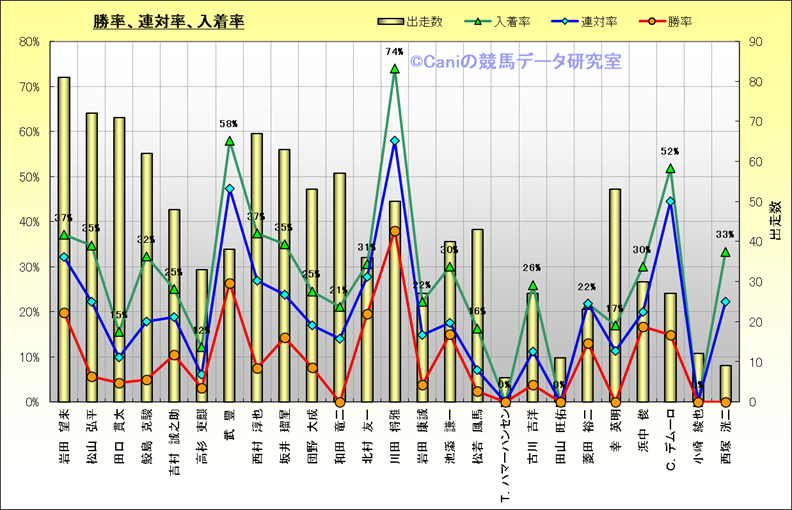This screenshot has width=792, height=510.
Task: Select the 37% data label above 岩田 望来
Action: 63,218
